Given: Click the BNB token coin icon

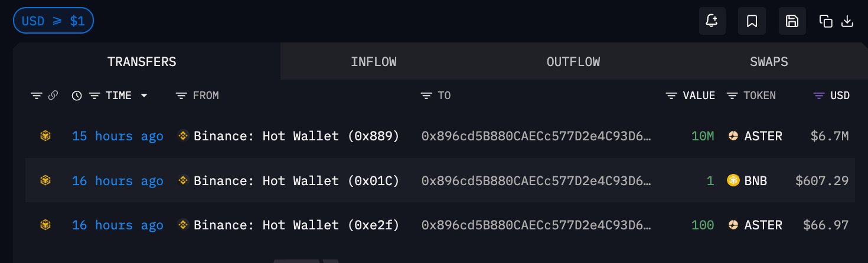Looking at the screenshot, I should (x=733, y=180).
